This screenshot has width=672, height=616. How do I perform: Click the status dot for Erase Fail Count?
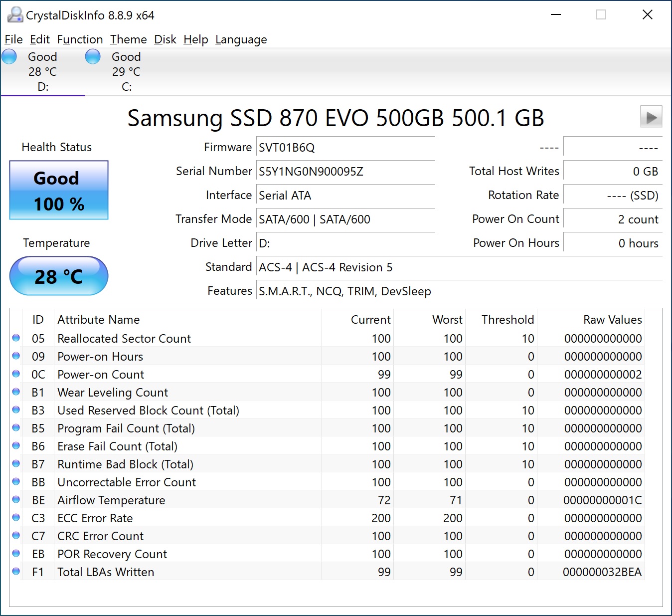[16, 446]
